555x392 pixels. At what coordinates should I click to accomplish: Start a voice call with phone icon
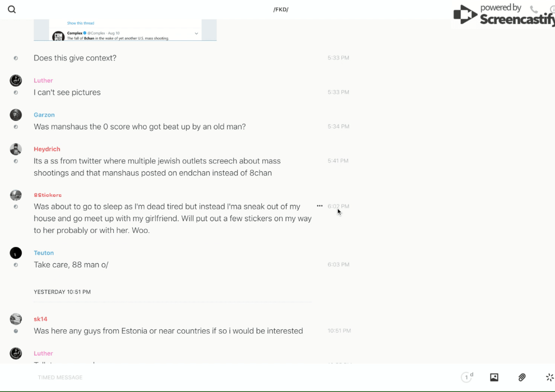pyautogui.click(x=534, y=10)
